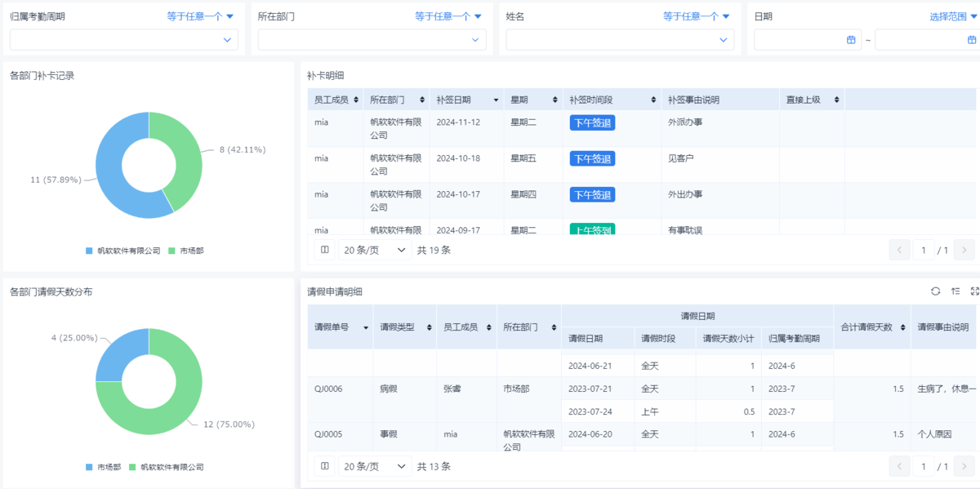Viewport: 980px width, 489px height.
Task: Sort by 合计请假天数 column arrows
Action: point(902,327)
